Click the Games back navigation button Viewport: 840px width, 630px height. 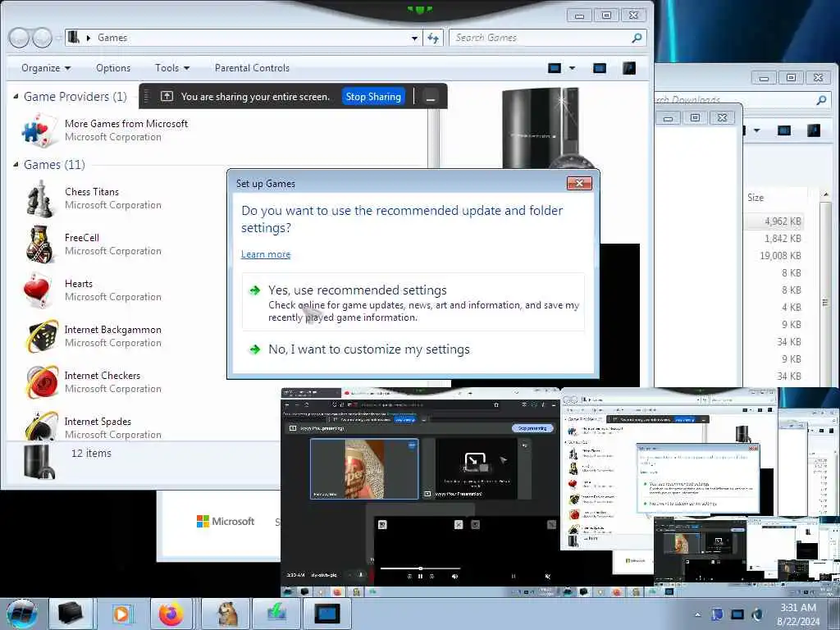coord(20,38)
